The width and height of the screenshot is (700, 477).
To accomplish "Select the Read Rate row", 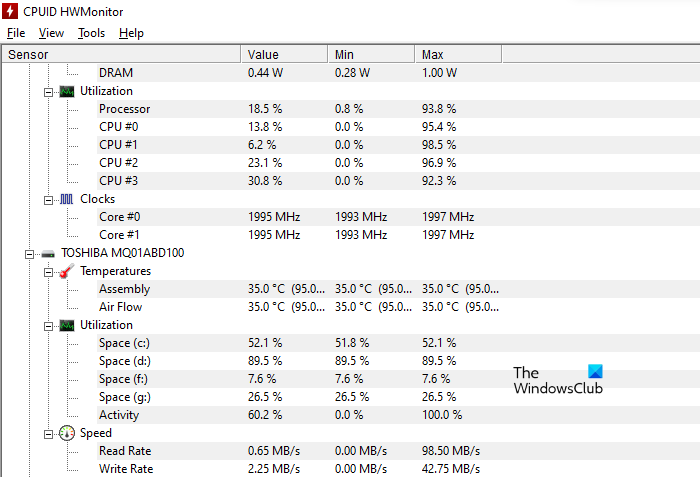I will (x=125, y=451).
